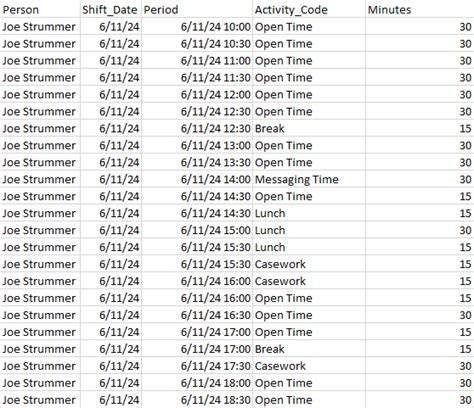Image resolution: width=474 pixels, height=408 pixels.
Task: Select the Casework cell at 16:00
Action: [309, 281]
